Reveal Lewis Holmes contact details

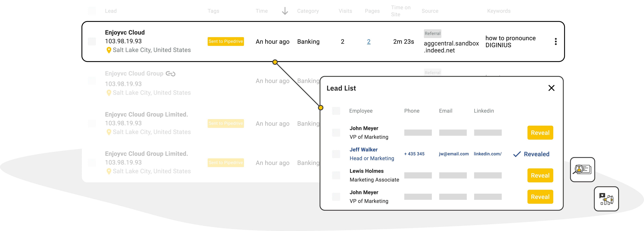pos(540,176)
